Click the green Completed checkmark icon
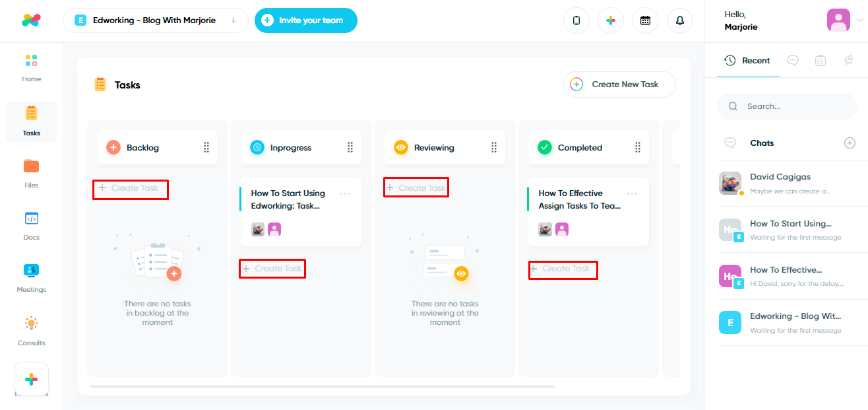868x410 pixels. (545, 147)
